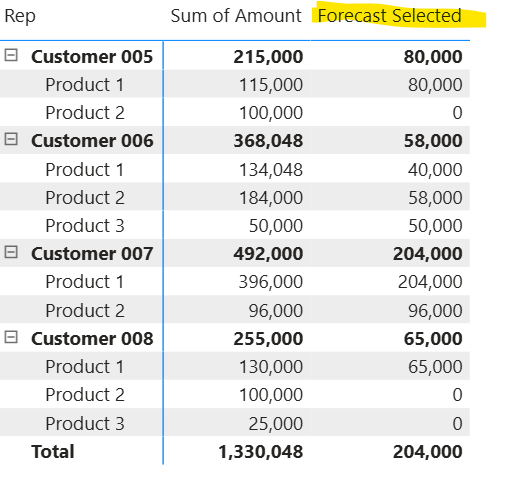Click the 184,000 amount cell

(x=271, y=197)
